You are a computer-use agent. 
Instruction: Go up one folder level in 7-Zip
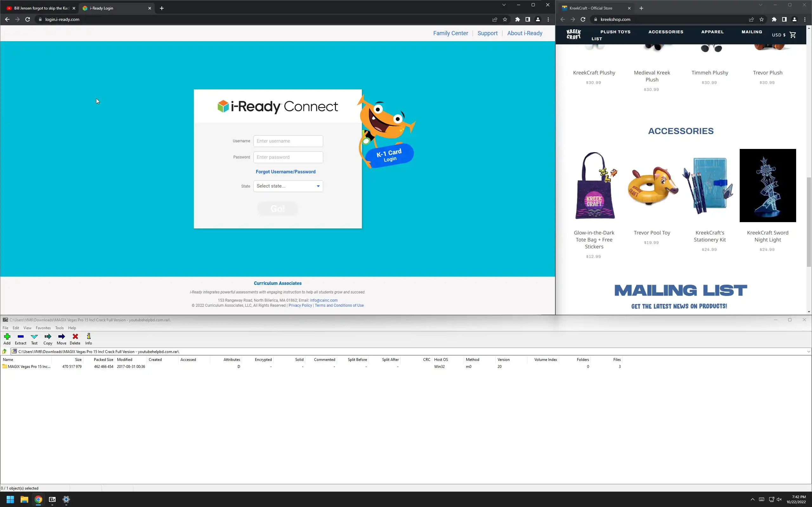[4, 351]
